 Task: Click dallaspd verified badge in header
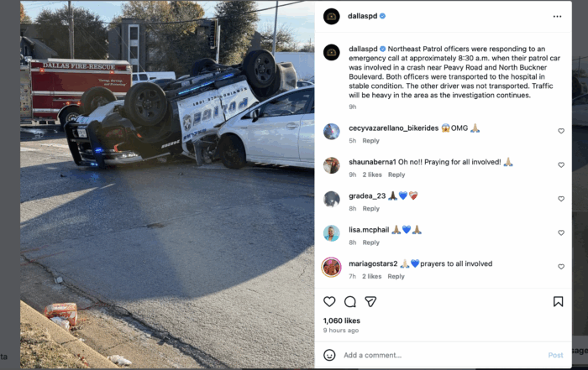point(382,16)
